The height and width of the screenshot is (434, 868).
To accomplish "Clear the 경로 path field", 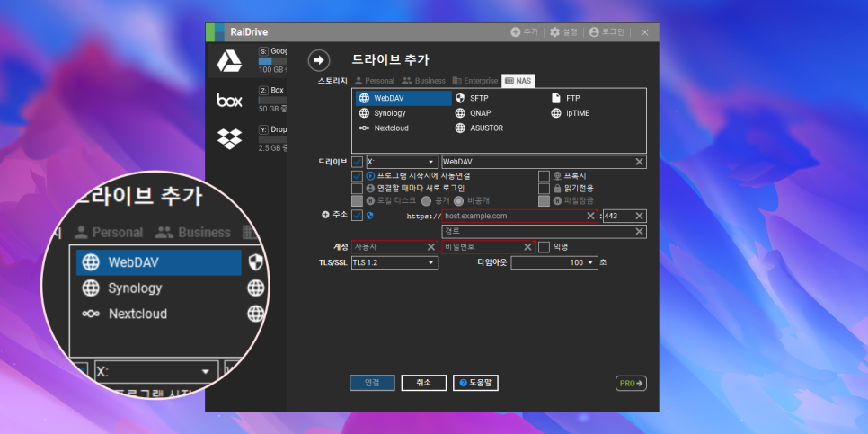I will coord(640,232).
